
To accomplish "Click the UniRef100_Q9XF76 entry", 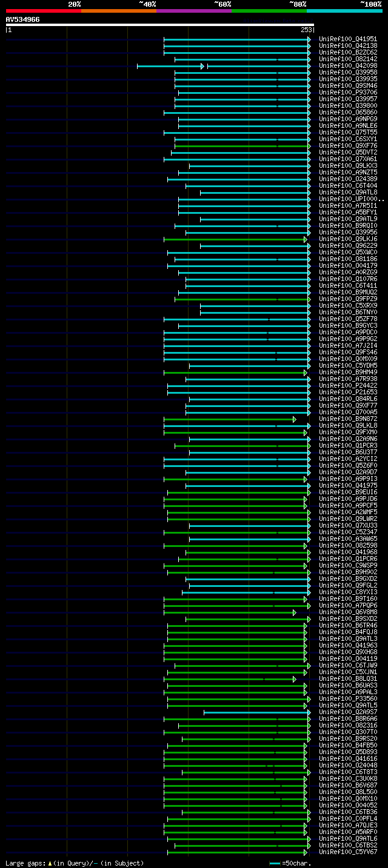I will 348,146.
